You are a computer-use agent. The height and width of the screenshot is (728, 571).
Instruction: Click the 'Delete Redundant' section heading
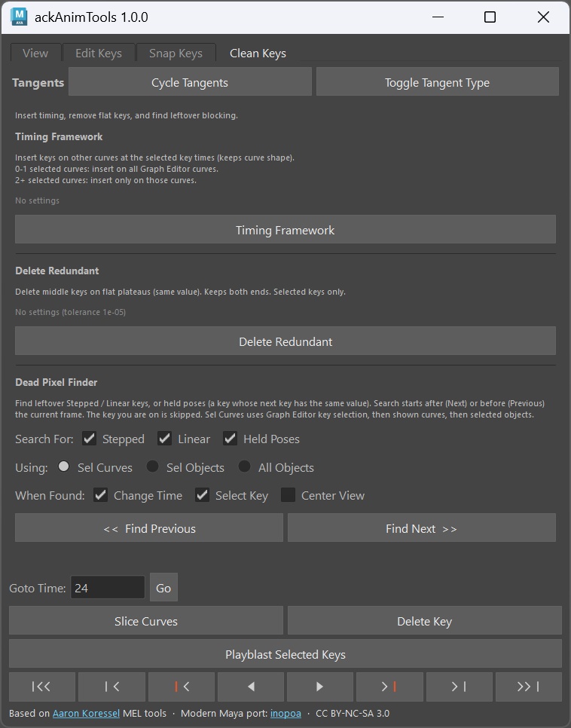pyautogui.click(x=57, y=271)
